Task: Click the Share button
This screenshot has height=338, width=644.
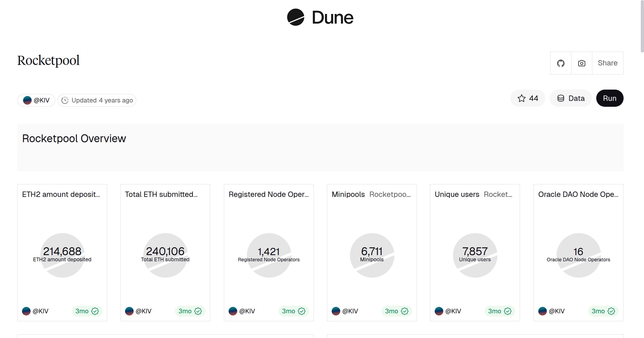Action: click(x=608, y=63)
